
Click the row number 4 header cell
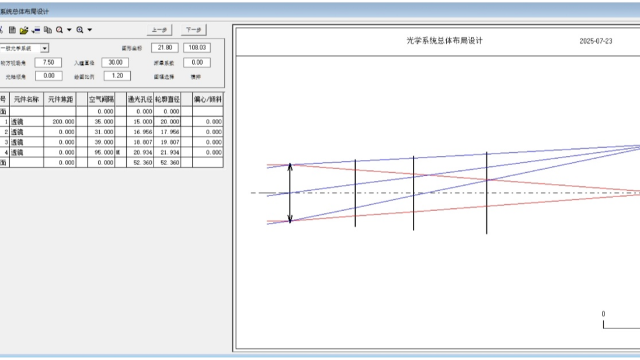4,152
